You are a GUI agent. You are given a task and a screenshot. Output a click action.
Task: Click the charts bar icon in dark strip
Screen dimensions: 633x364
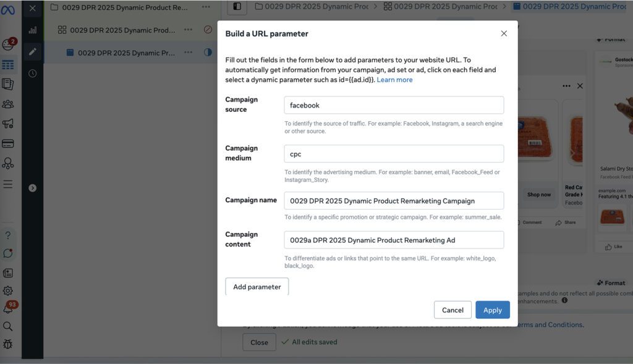(x=32, y=30)
